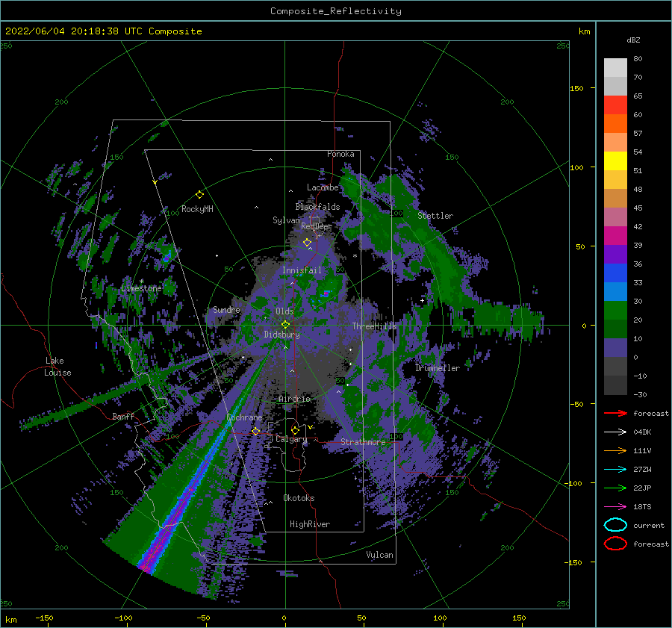Click the dBZ legend heading
The height and width of the screenshot is (628, 672).
pyautogui.click(x=633, y=40)
